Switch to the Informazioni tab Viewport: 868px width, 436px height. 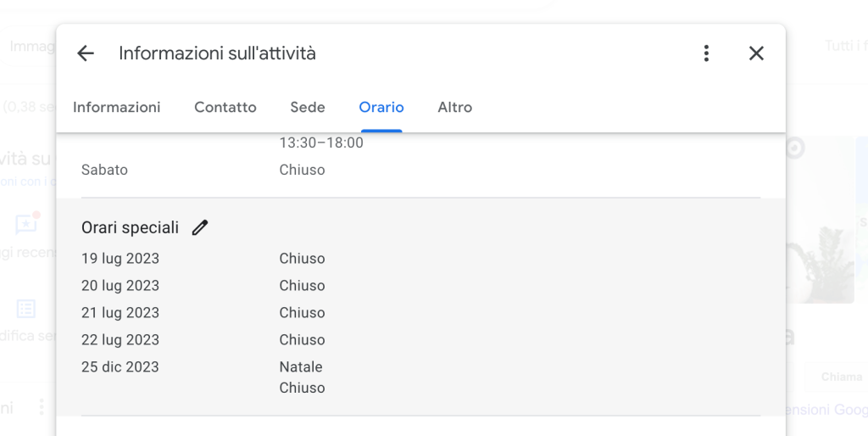coord(116,107)
